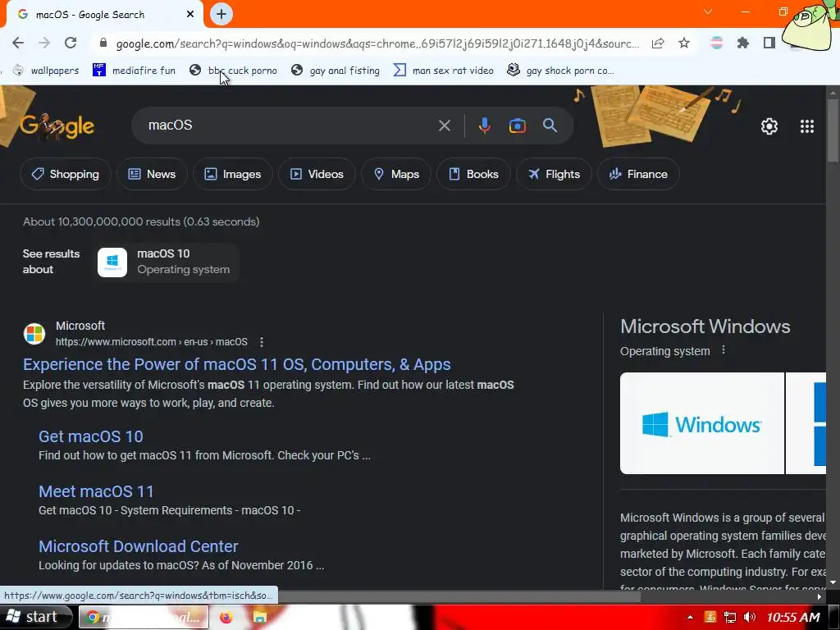840x630 pixels.
Task: Bookmark this page with the star icon
Action: pos(684,43)
